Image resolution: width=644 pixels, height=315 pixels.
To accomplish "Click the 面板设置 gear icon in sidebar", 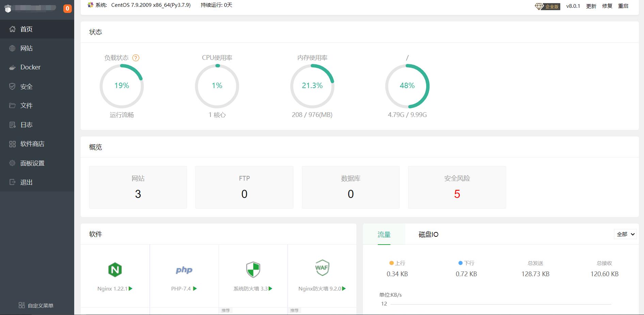I will coord(12,163).
